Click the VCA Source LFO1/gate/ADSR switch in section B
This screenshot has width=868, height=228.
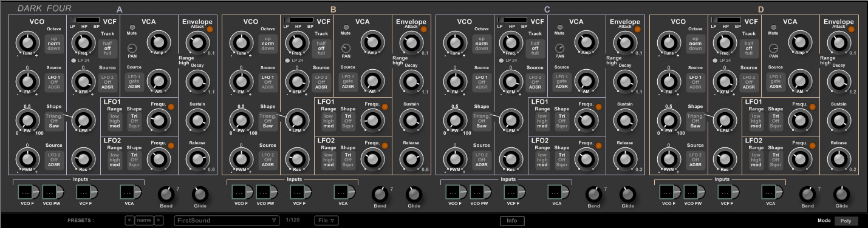tap(348, 82)
